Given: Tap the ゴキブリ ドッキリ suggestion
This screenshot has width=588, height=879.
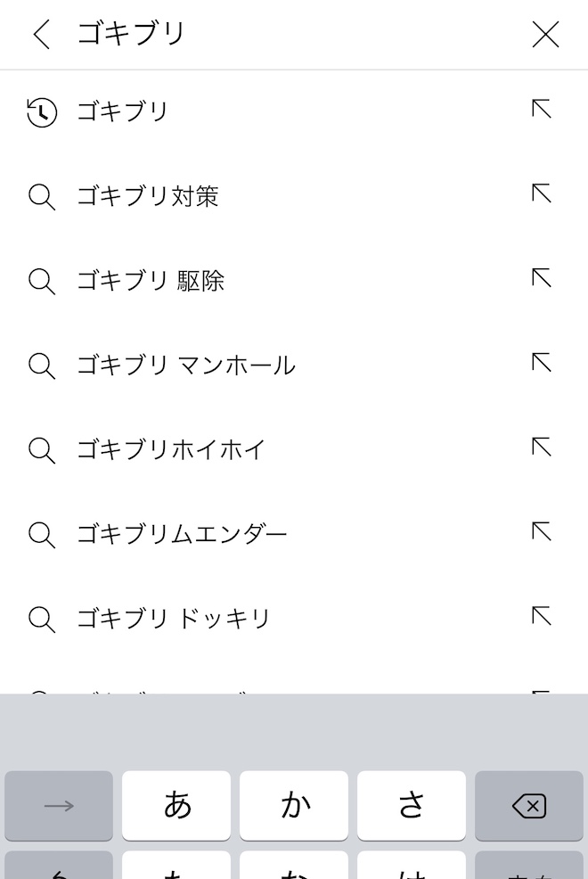Looking at the screenshot, I should [174, 619].
